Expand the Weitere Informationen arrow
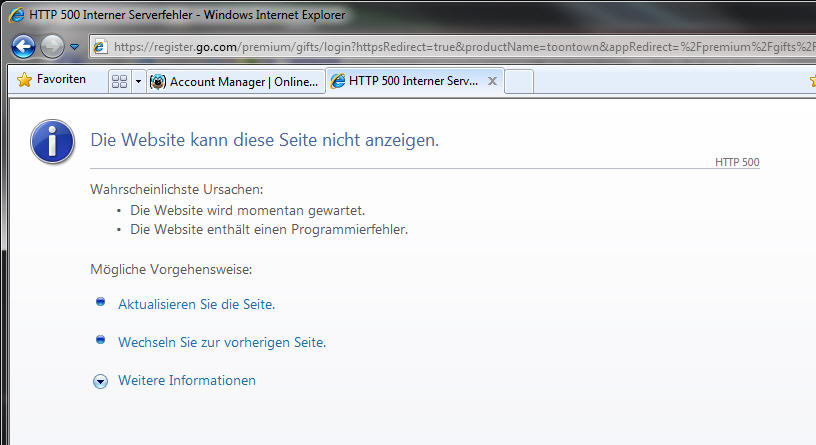Viewport: 816px width, 445px height. [100, 381]
